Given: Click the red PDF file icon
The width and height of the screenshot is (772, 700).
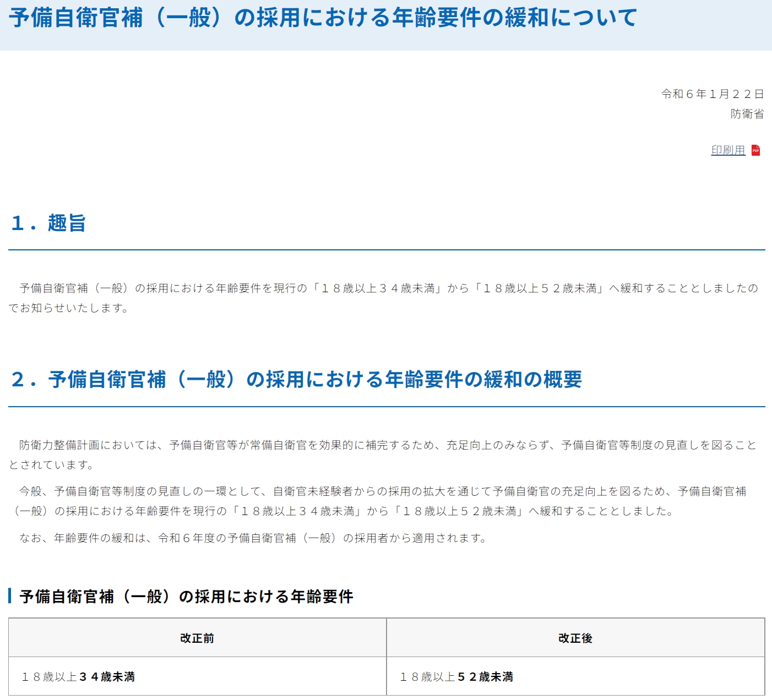Looking at the screenshot, I should coord(756,150).
